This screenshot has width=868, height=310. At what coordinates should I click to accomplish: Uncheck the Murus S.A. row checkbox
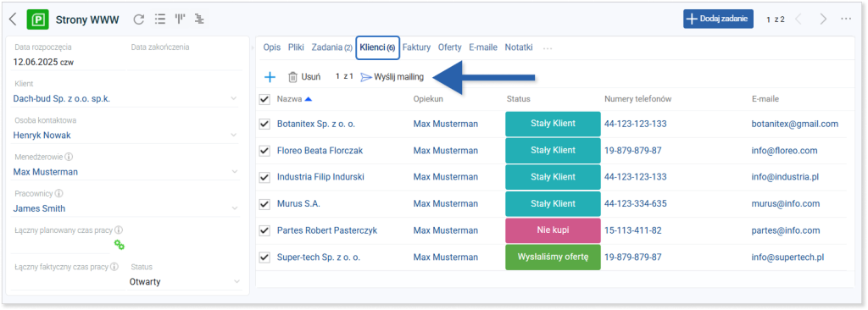coord(264,204)
